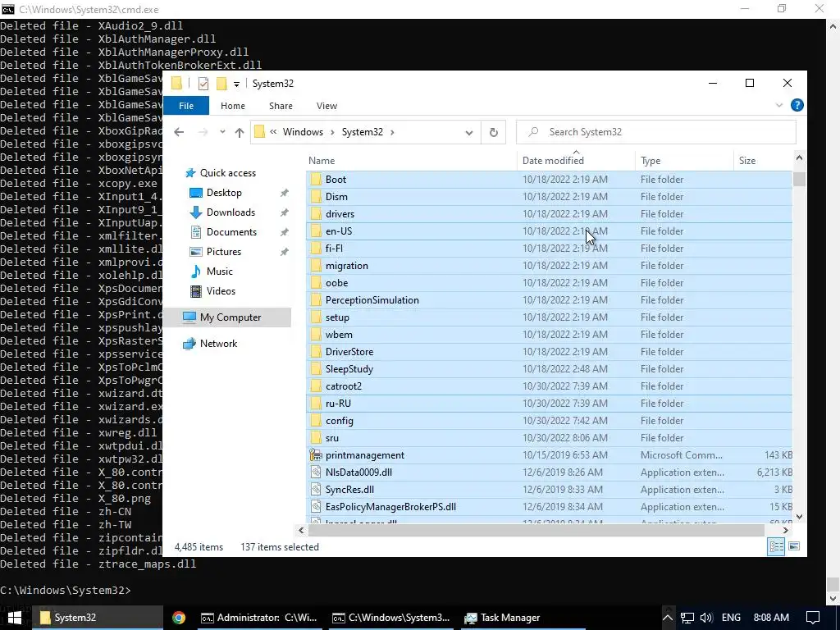840x630 pixels.
Task: Select Quick access in navigation pane
Action: pyautogui.click(x=228, y=173)
